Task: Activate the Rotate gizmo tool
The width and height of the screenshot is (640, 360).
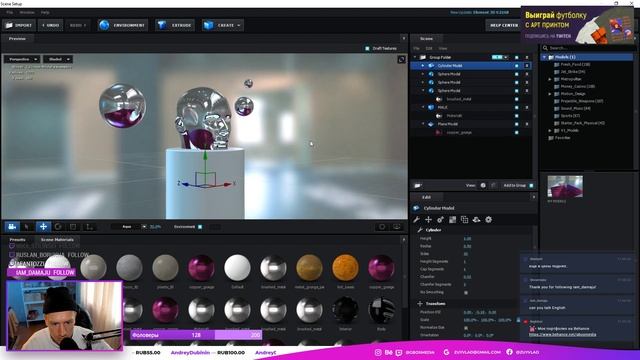Action: [x=58, y=227]
